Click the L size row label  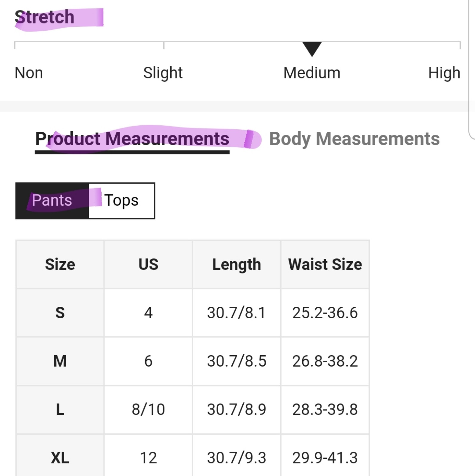tap(60, 410)
